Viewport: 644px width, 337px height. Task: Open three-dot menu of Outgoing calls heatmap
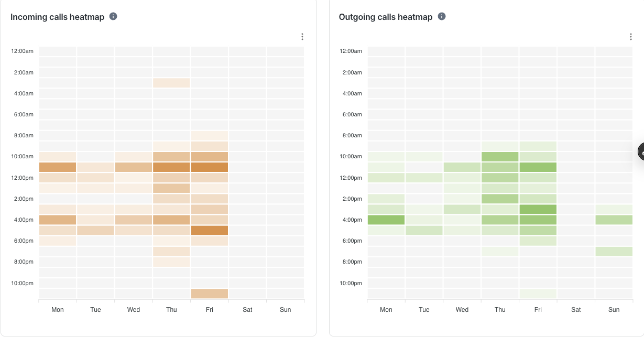coord(631,37)
